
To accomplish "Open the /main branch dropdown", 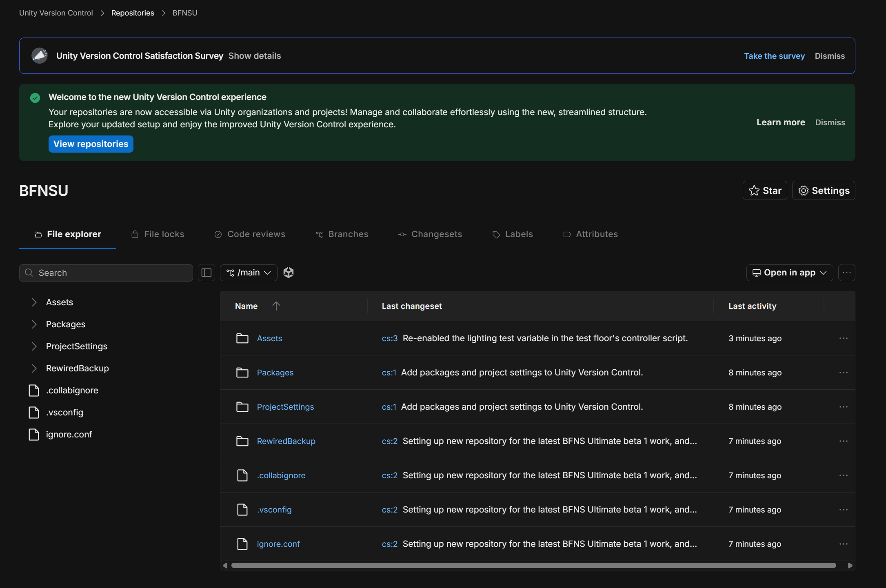I will (x=249, y=273).
